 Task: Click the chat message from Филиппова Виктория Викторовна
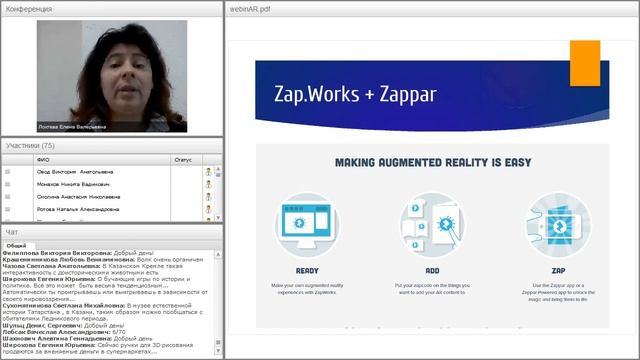(x=78, y=253)
